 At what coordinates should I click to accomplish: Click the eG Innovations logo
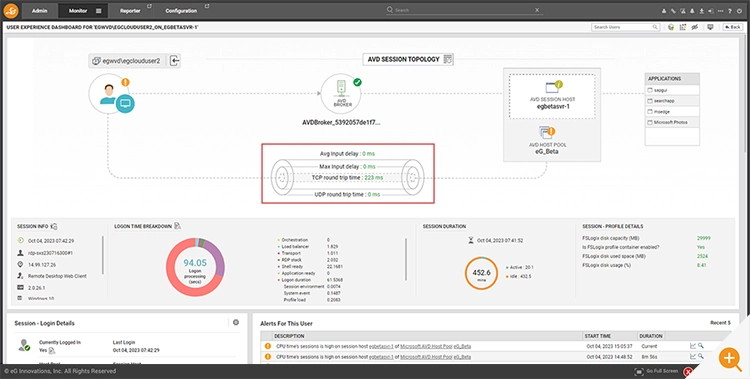tap(11, 10)
